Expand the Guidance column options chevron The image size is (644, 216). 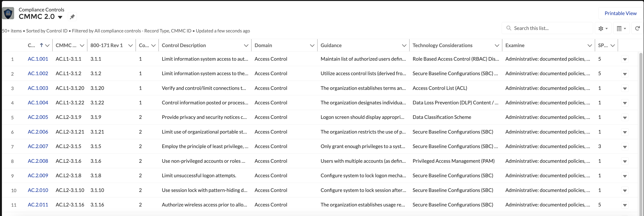pyautogui.click(x=404, y=45)
